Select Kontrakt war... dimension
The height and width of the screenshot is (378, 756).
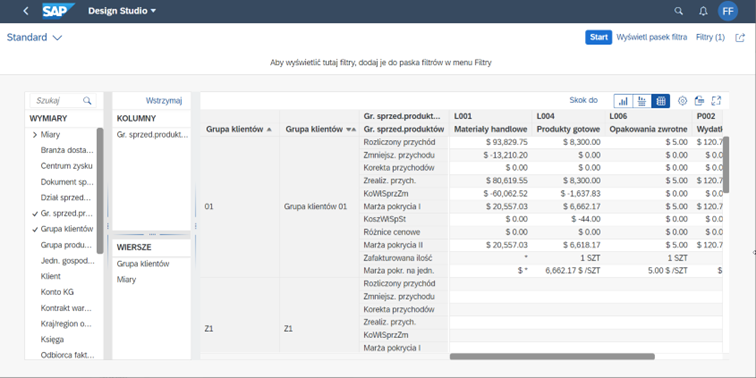(x=67, y=308)
